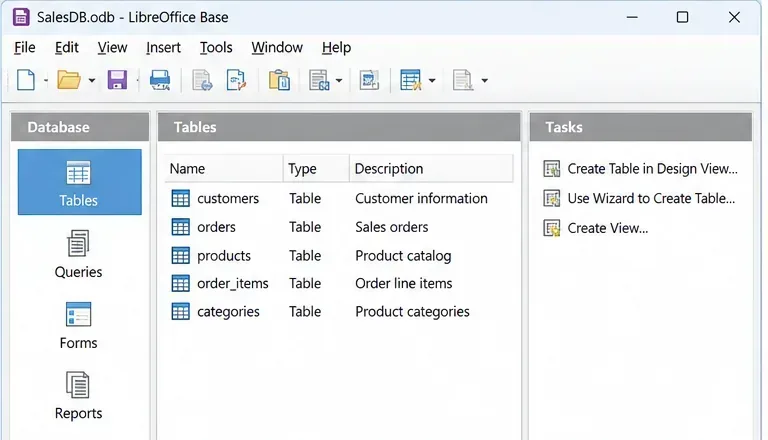Viewport: 768px width, 440px height.
Task: Open the Help menu
Action: click(336, 48)
